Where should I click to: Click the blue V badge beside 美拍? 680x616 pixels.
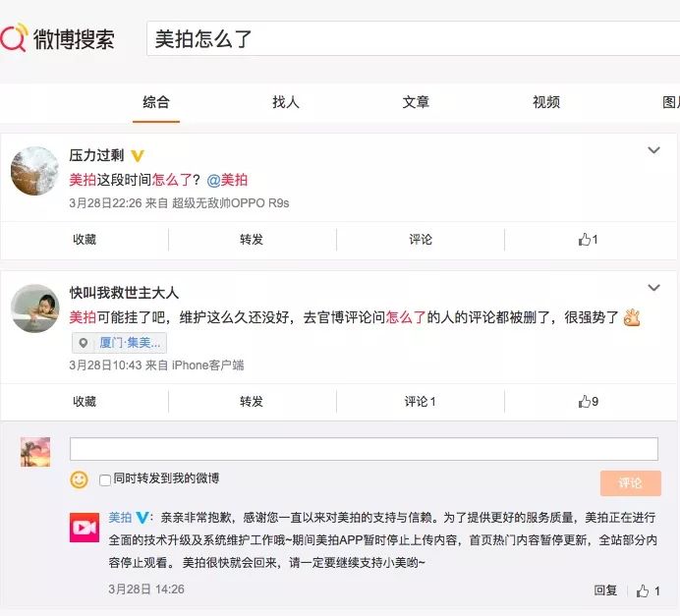click(142, 518)
